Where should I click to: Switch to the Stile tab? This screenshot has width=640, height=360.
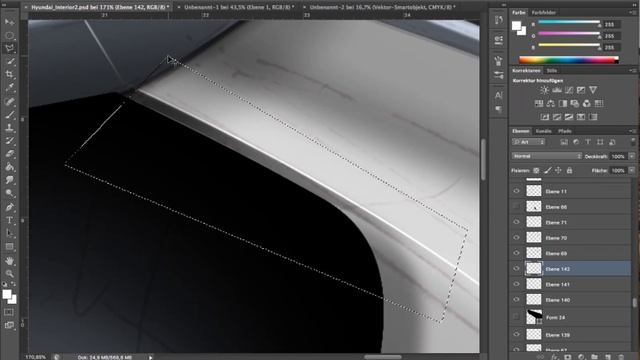[552, 71]
